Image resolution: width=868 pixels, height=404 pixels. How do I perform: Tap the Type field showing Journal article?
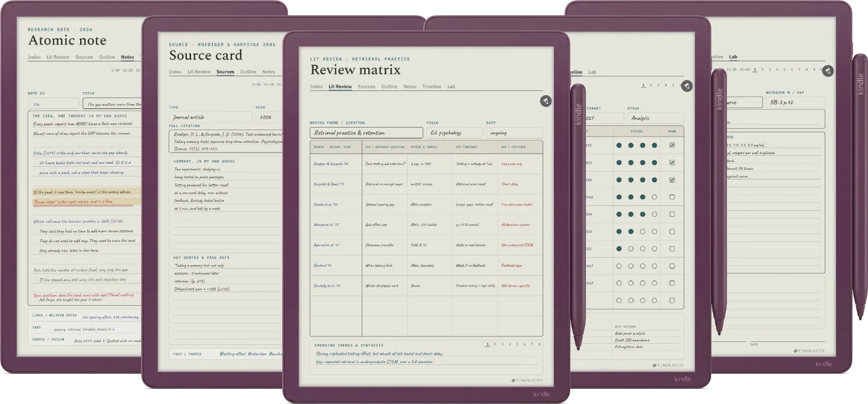[x=210, y=117]
